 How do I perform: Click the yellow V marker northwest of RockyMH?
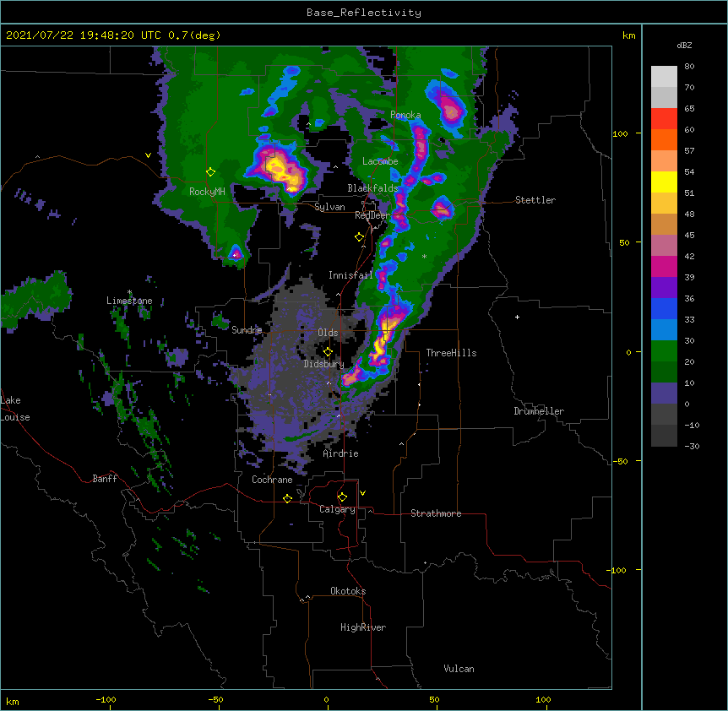coord(148,155)
